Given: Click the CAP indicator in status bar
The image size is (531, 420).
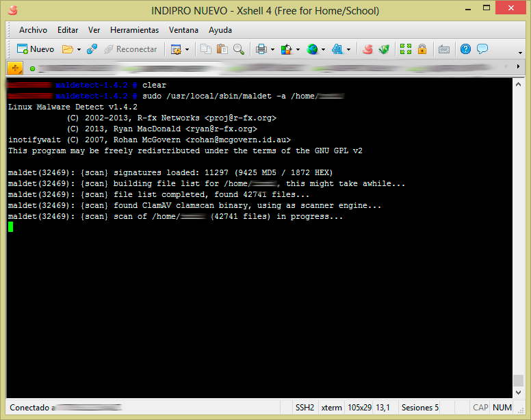Looking at the screenshot, I should [x=480, y=408].
